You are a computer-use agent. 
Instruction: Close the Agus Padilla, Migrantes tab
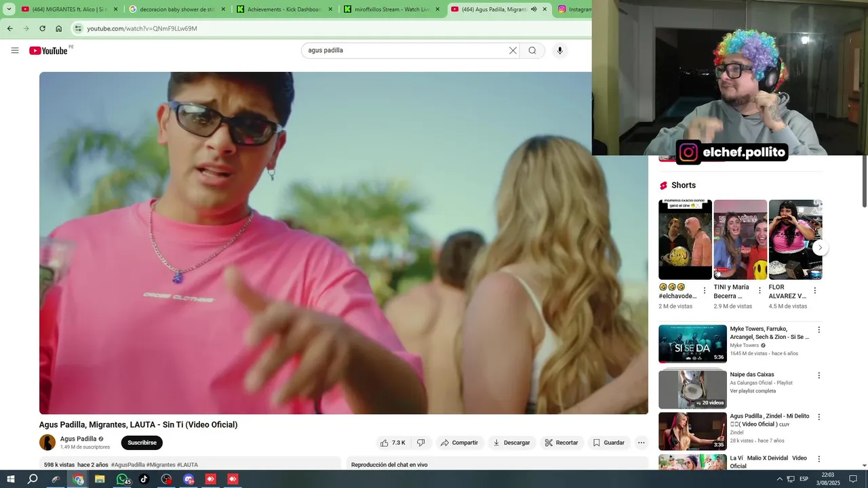click(545, 9)
